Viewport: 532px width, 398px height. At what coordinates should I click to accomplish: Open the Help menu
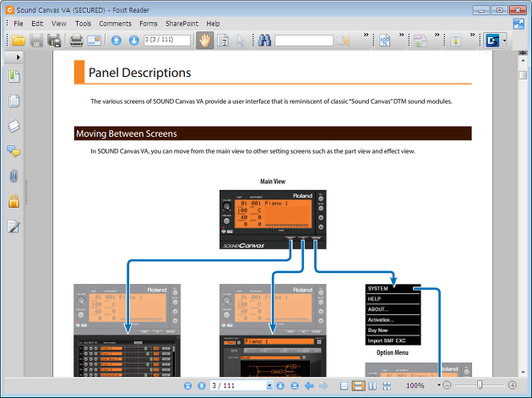coord(213,24)
